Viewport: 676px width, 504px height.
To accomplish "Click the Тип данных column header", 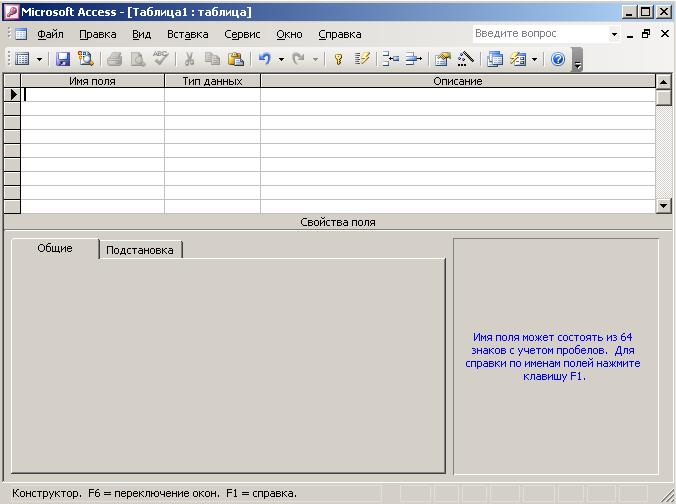I will click(x=212, y=81).
